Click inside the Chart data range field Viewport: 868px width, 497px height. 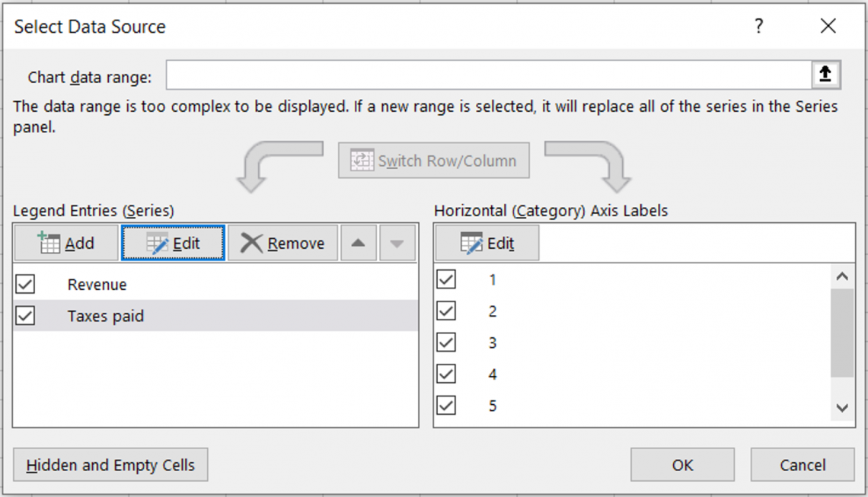[489, 75]
